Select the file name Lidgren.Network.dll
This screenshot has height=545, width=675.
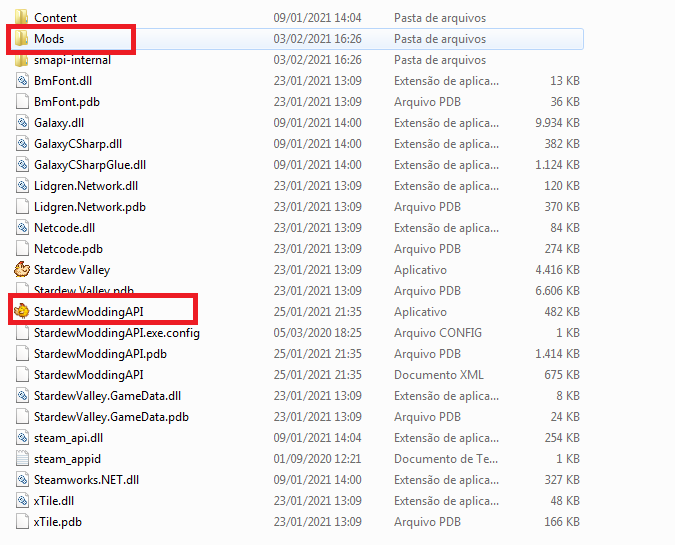(86, 186)
